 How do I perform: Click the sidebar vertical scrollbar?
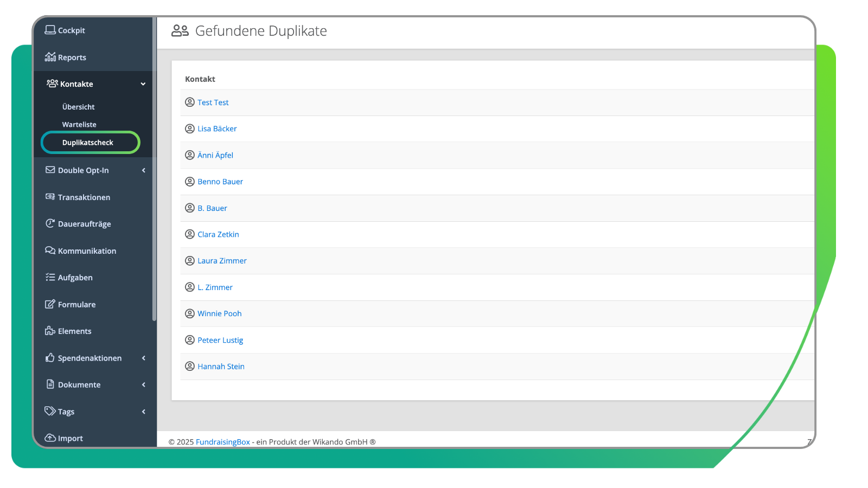[x=154, y=217]
